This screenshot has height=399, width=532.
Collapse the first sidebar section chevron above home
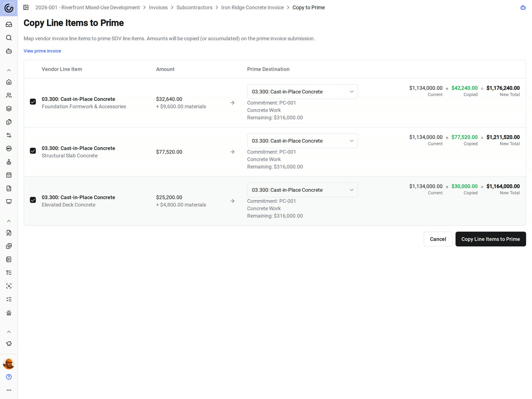9,70
